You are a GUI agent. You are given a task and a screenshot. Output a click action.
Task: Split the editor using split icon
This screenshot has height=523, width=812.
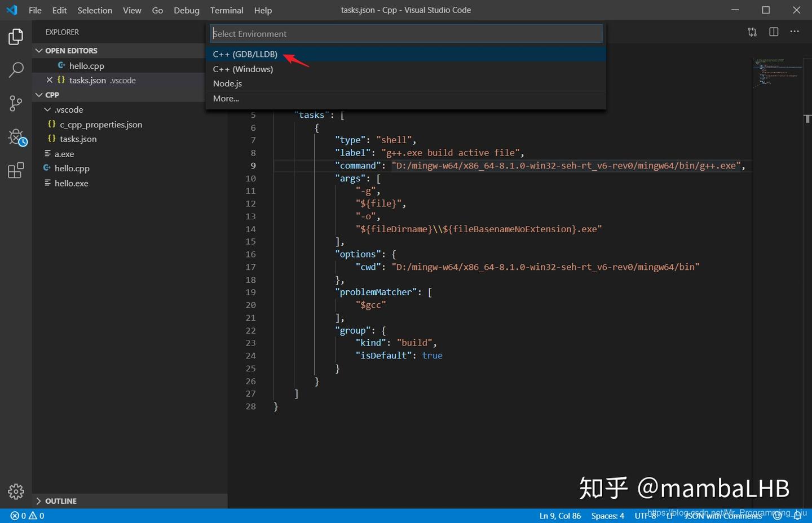[773, 32]
